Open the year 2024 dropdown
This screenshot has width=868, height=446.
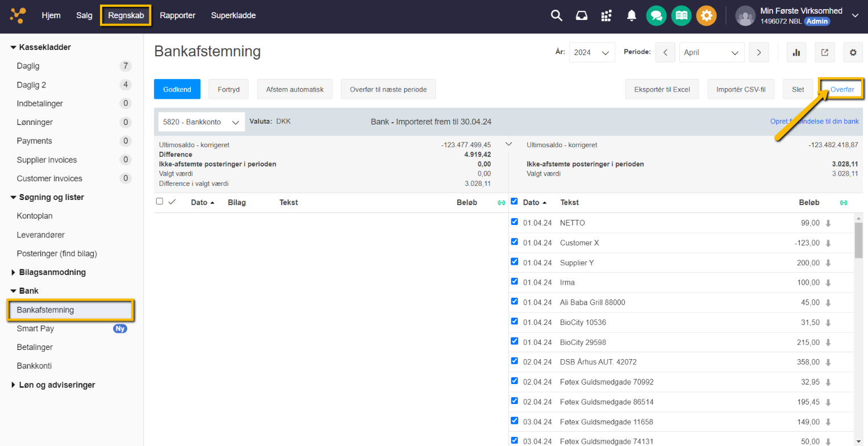tap(591, 52)
